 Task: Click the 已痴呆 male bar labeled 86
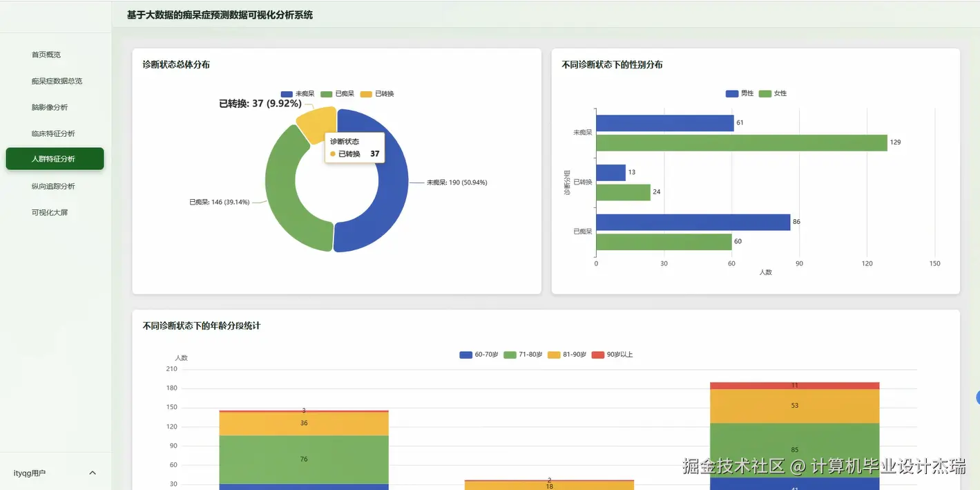click(x=693, y=222)
